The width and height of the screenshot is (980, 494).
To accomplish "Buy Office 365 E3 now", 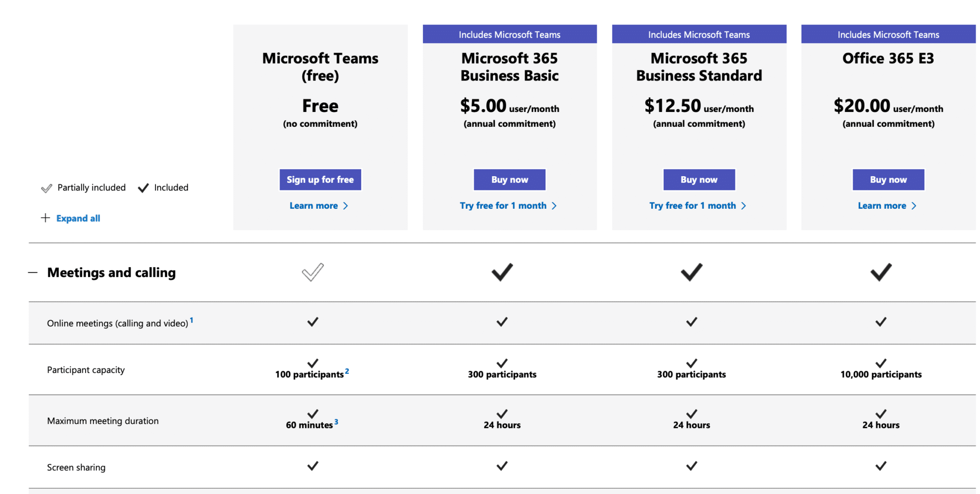I will (x=888, y=180).
